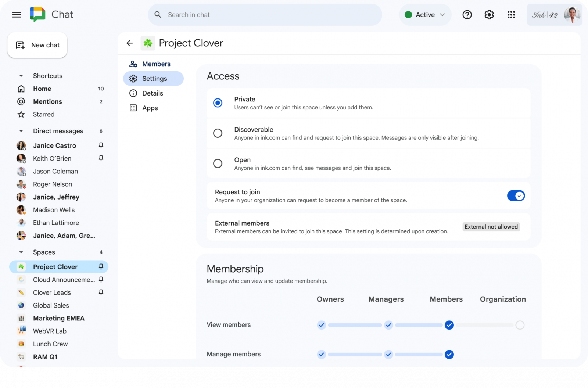Click the Home house icon in sidebar
Screen dimensions: 588x388
click(x=21, y=89)
